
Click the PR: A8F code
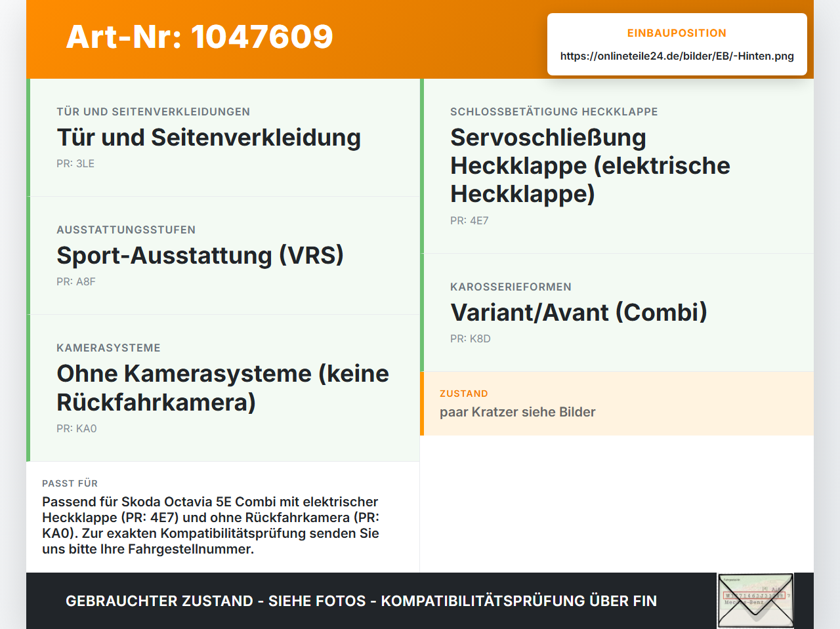76,282
